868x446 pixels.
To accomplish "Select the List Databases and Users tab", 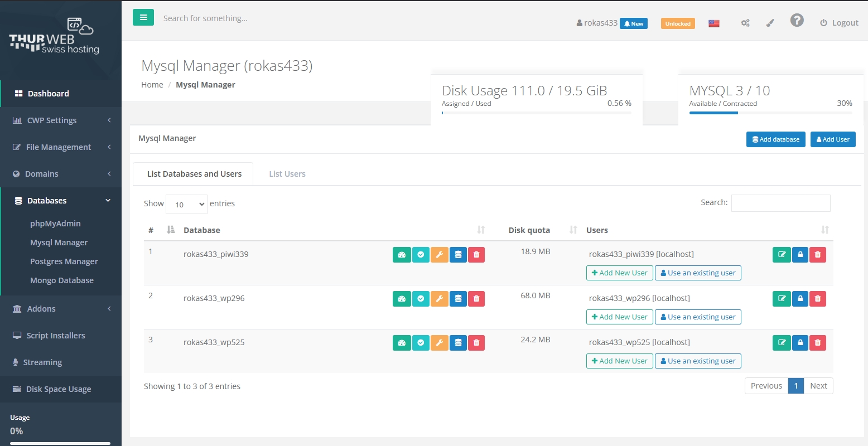I will point(194,174).
